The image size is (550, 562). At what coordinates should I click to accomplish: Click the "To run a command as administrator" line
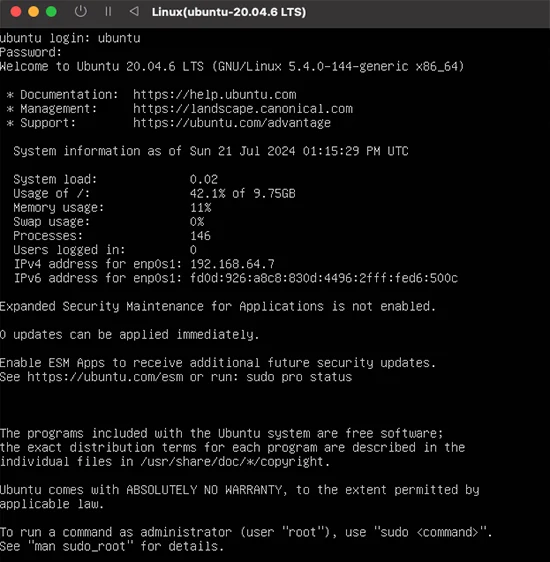pos(246,532)
